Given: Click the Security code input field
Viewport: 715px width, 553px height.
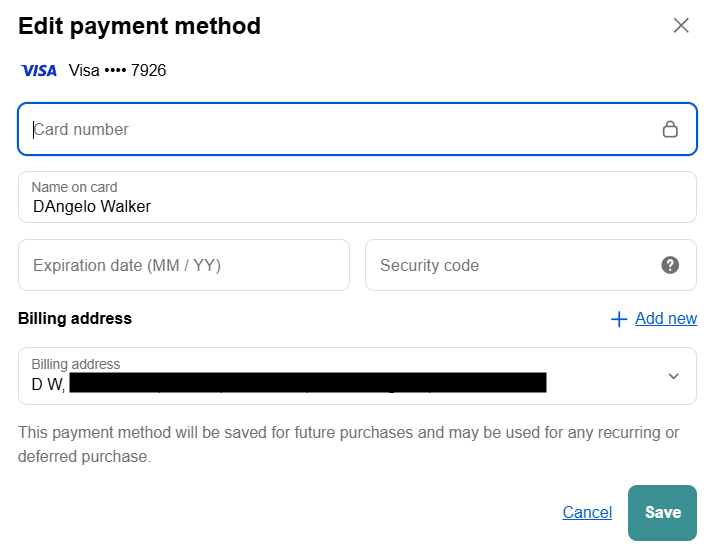Looking at the screenshot, I should 510,265.
